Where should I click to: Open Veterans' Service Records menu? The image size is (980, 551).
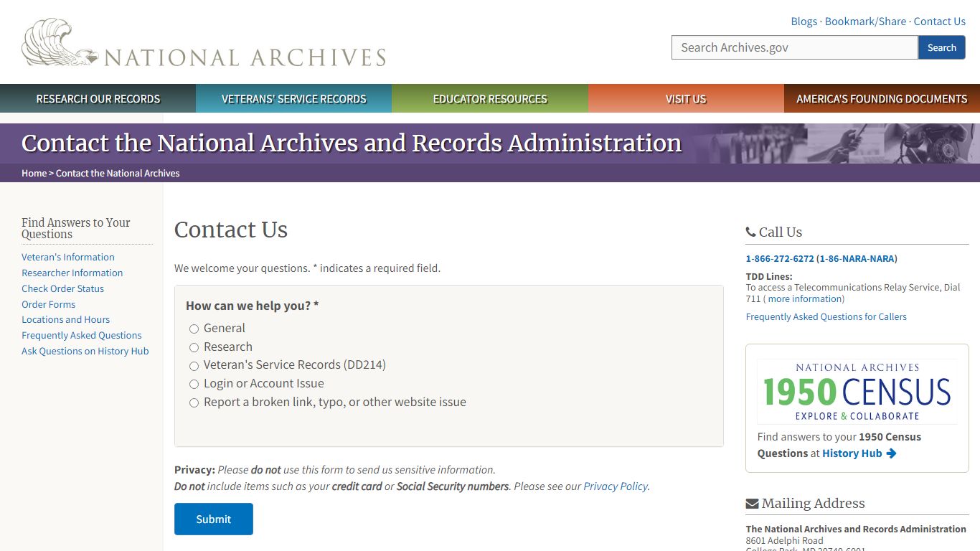point(293,98)
